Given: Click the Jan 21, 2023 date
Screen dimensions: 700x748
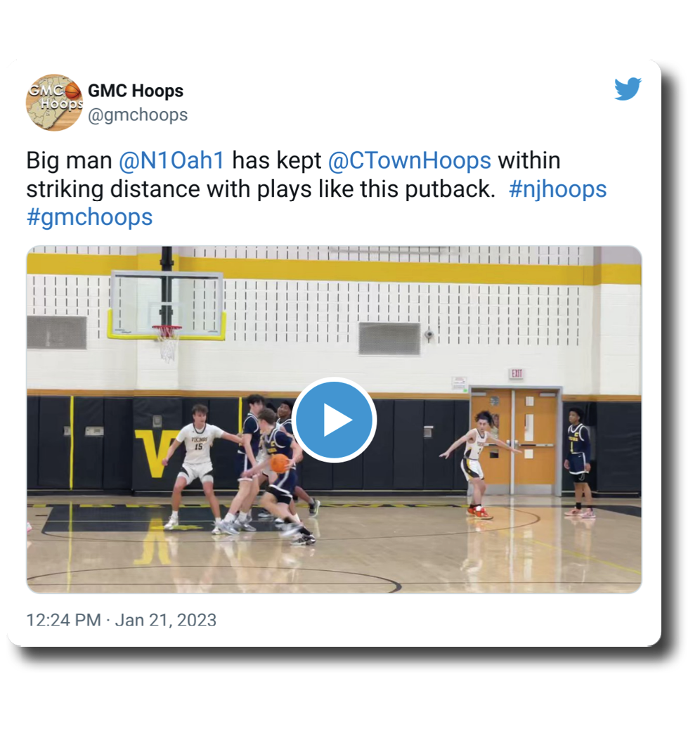Looking at the screenshot, I should [x=165, y=619].
